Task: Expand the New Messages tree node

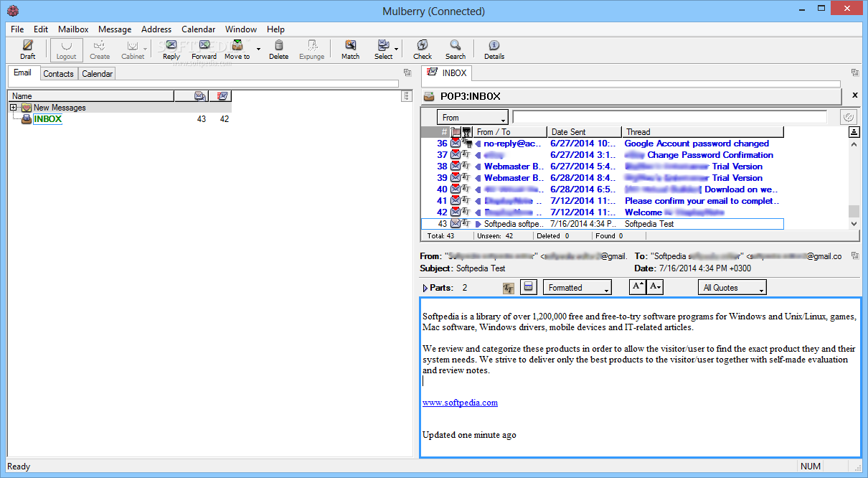Action: click(x=14, y=108)
